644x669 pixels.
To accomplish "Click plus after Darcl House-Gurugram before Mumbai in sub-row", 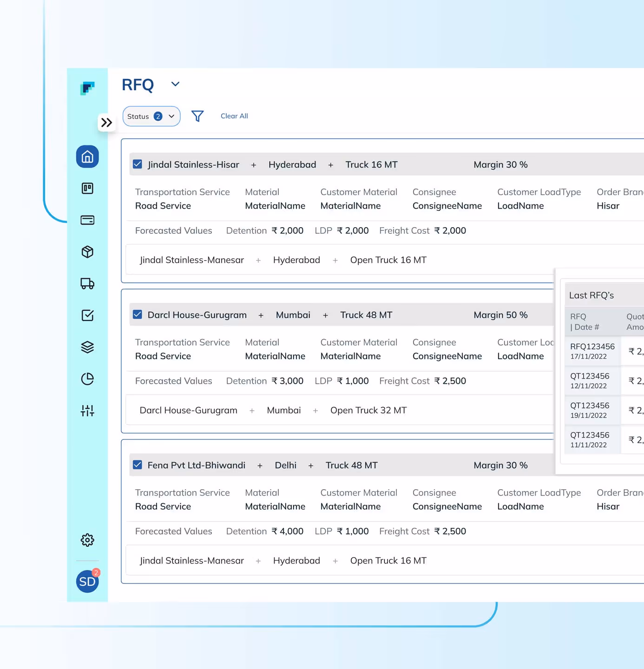I will tap(252, 411).
